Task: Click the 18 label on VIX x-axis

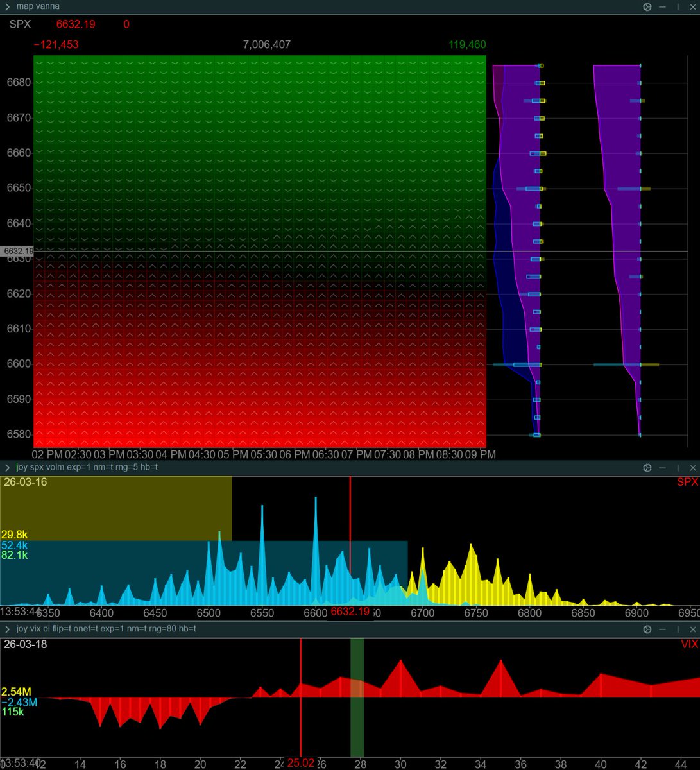Action: point(160,764)
